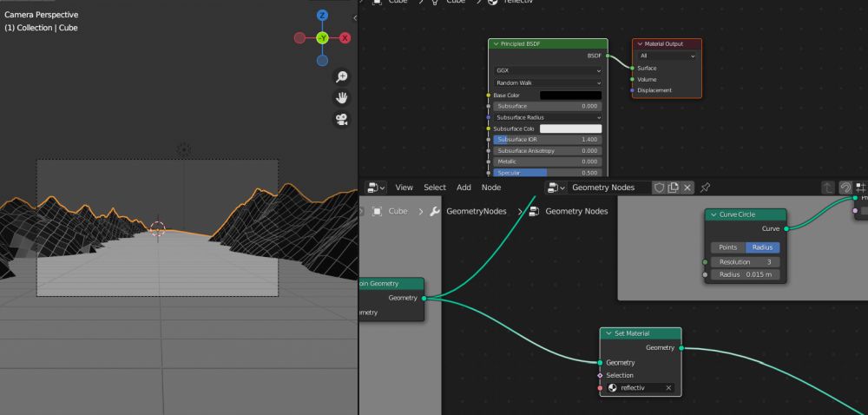Open the Select menu in node editor
The width and height of the screenshot is (868, 415).
click(435, 188)
